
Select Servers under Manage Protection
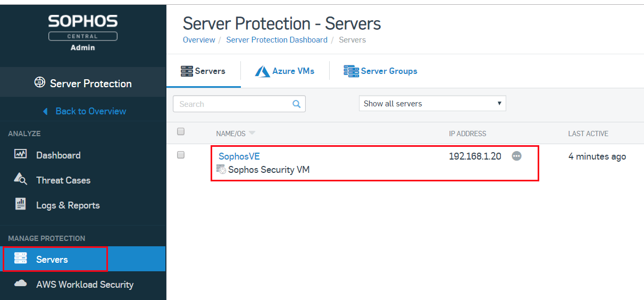coord(83,260)
